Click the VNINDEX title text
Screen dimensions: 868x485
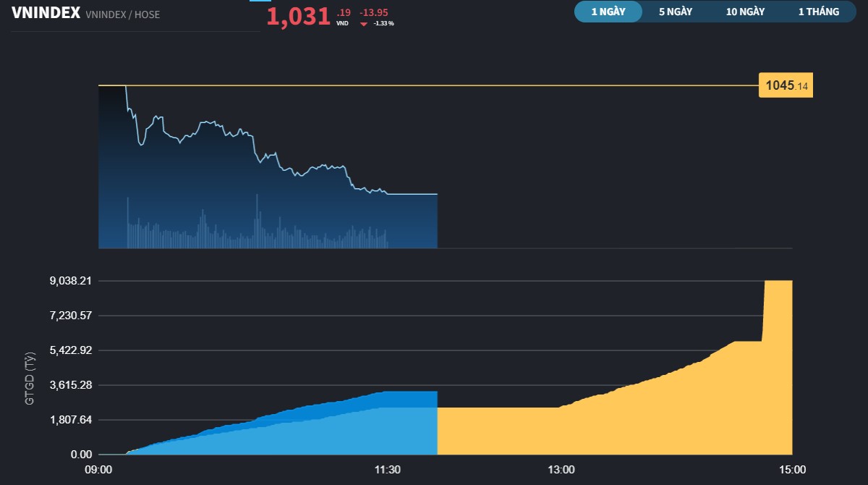46,14
